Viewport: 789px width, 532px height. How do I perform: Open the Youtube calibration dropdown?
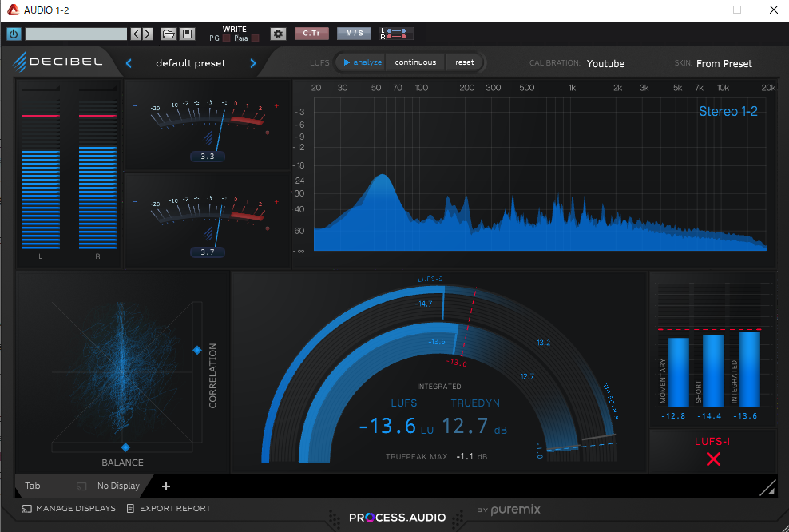tap(606, 63)
